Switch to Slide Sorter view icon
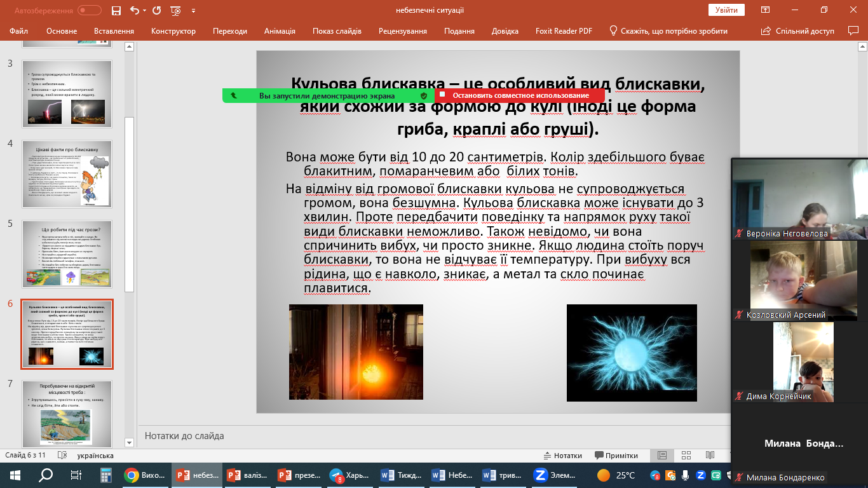The width and height of the screenshot is (868, 488). (686, 456)
